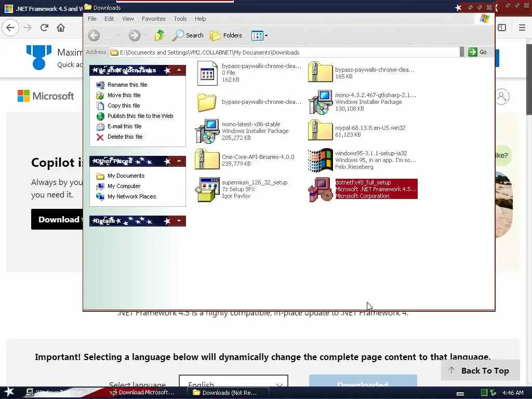Viewport: 532px width, 399px height.
Task: Click Copy this file
Action: [x=124, y=105]
